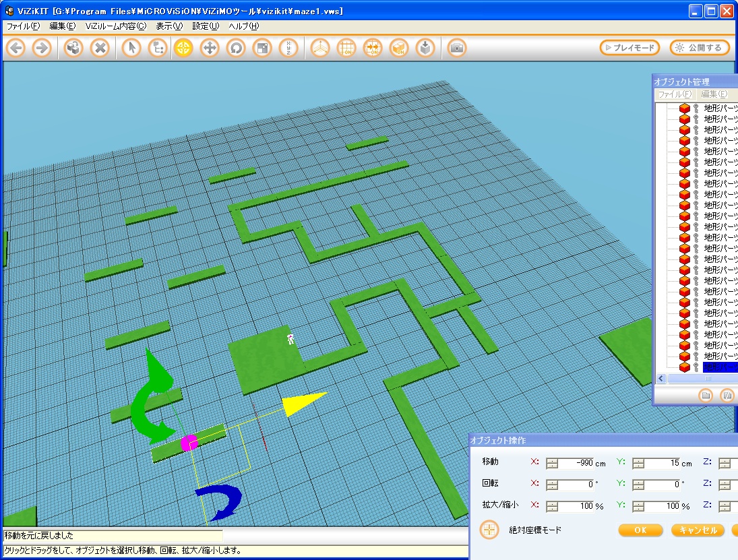Click the 移動 Y value input field
Screen dimensions: 738x560
[x=671, y=463]
